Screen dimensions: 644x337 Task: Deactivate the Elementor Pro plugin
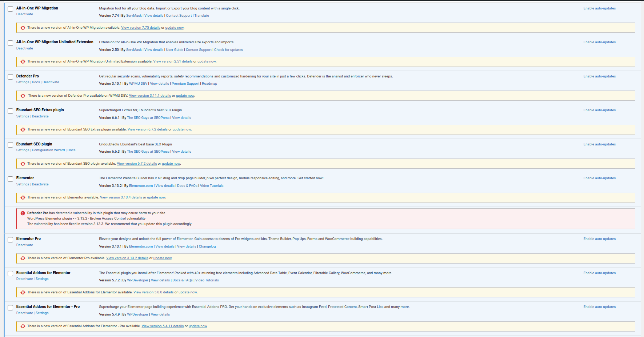(24, 245)
